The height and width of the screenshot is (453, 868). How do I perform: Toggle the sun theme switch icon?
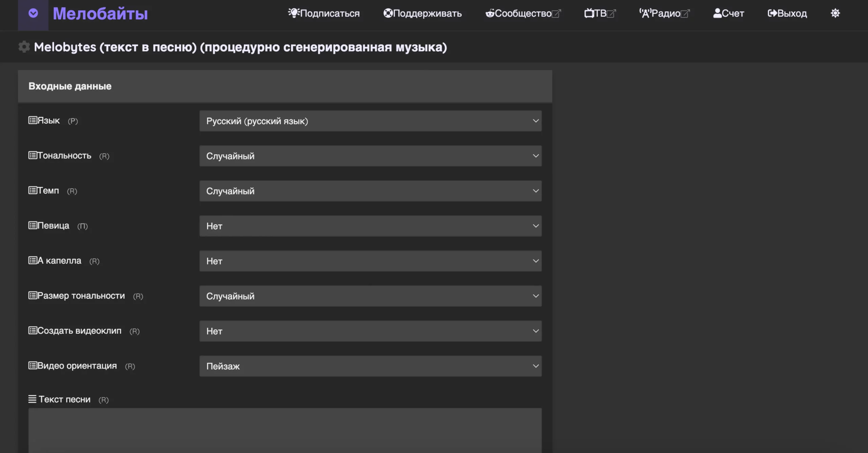tap(835, 13)
